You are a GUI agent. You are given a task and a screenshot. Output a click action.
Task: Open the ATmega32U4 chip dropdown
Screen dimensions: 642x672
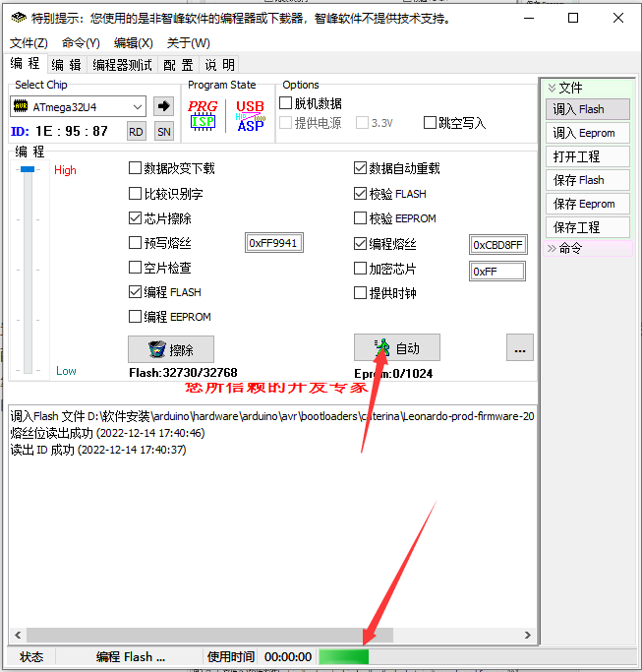[x=138, y=106]
